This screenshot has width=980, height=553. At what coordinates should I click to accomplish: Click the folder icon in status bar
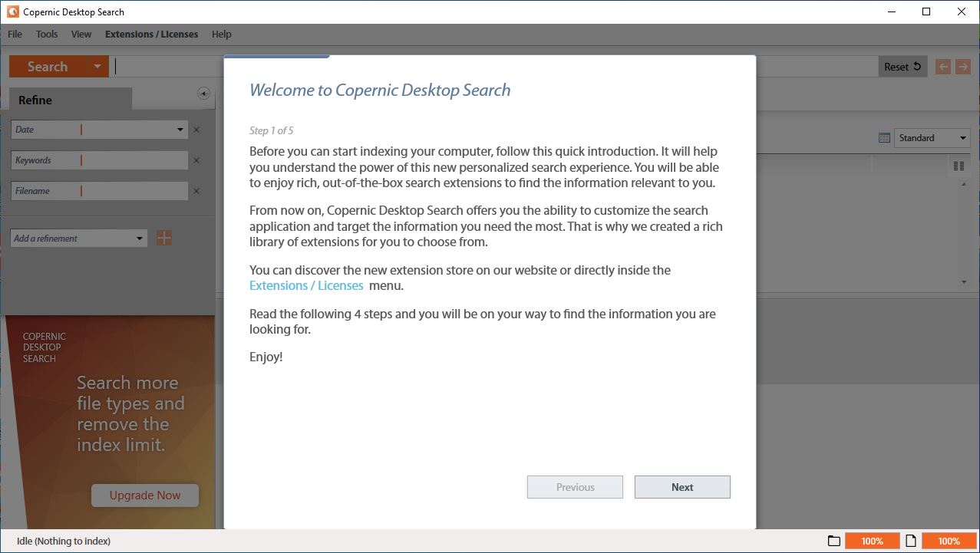pos(834,541)
